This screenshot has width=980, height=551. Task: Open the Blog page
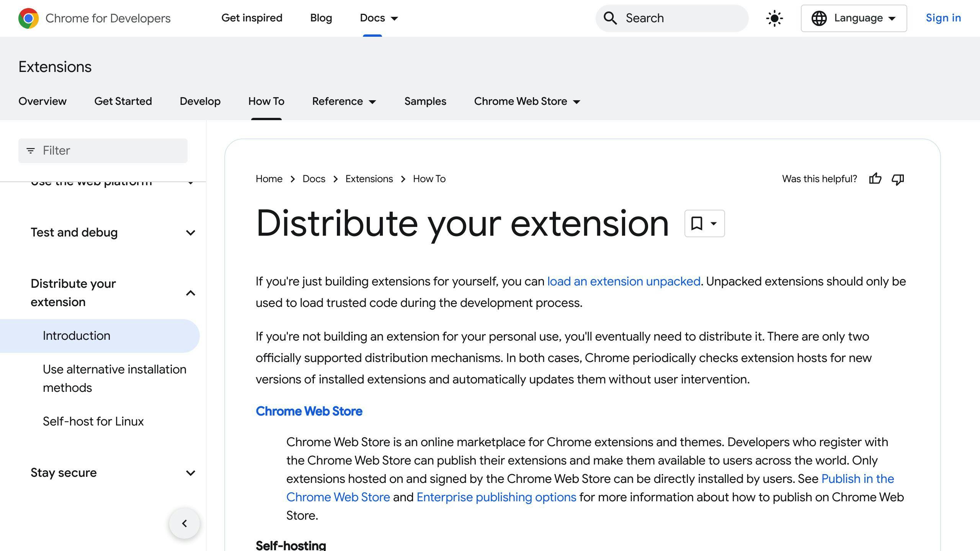point(321,18)
